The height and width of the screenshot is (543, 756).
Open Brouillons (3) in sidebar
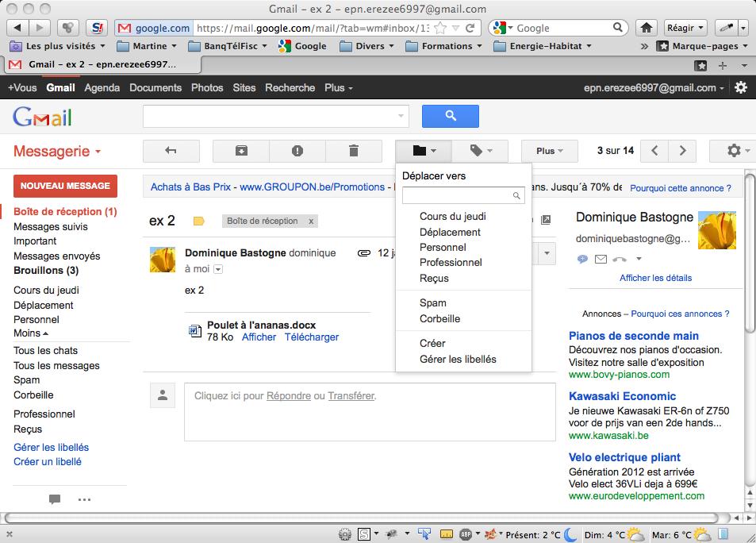pos(46,270)
